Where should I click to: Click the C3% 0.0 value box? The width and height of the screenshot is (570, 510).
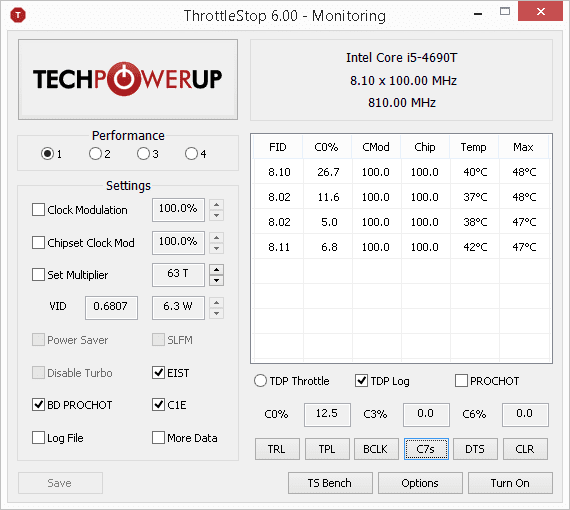(x=426, y=414)
